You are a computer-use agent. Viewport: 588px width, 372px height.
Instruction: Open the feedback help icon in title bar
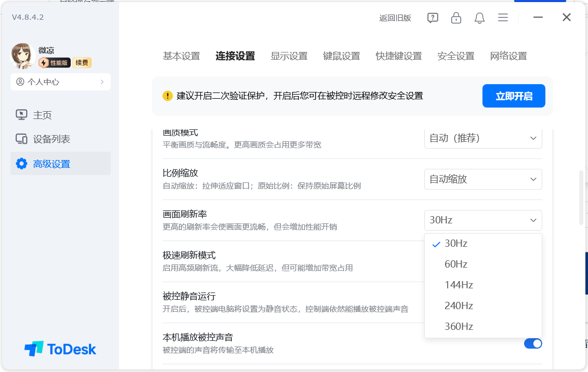pyautogui.click(x=433, y=18)
